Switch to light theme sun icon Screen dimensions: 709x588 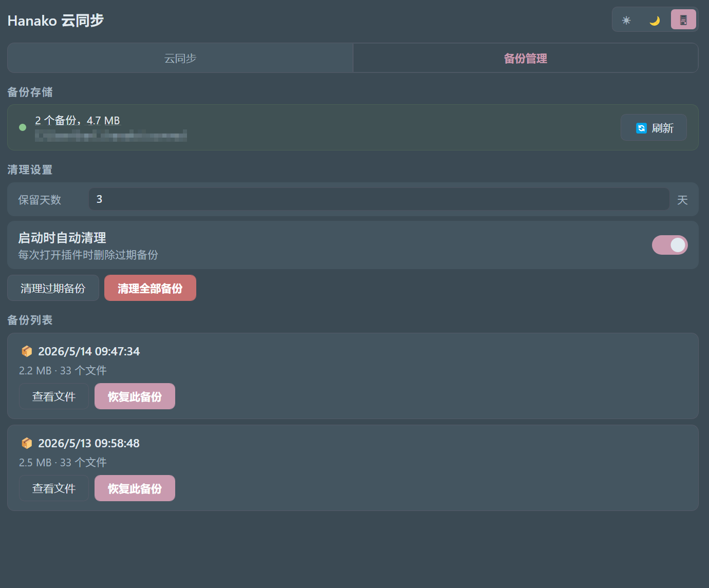tap(626, 20)
